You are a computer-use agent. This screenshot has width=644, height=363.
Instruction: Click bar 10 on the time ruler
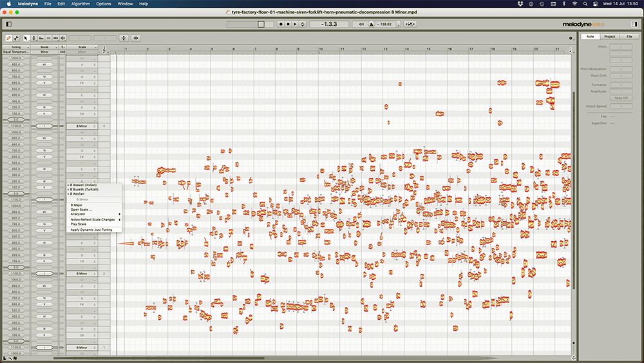[321, 49]
